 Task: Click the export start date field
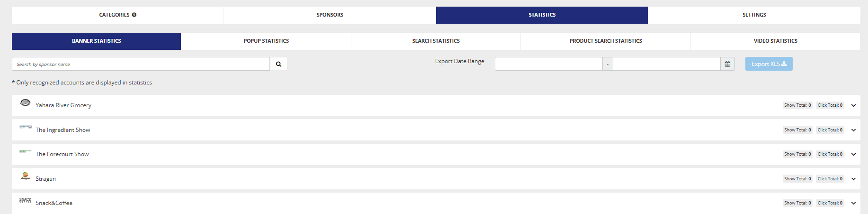[x=548, y=64]
